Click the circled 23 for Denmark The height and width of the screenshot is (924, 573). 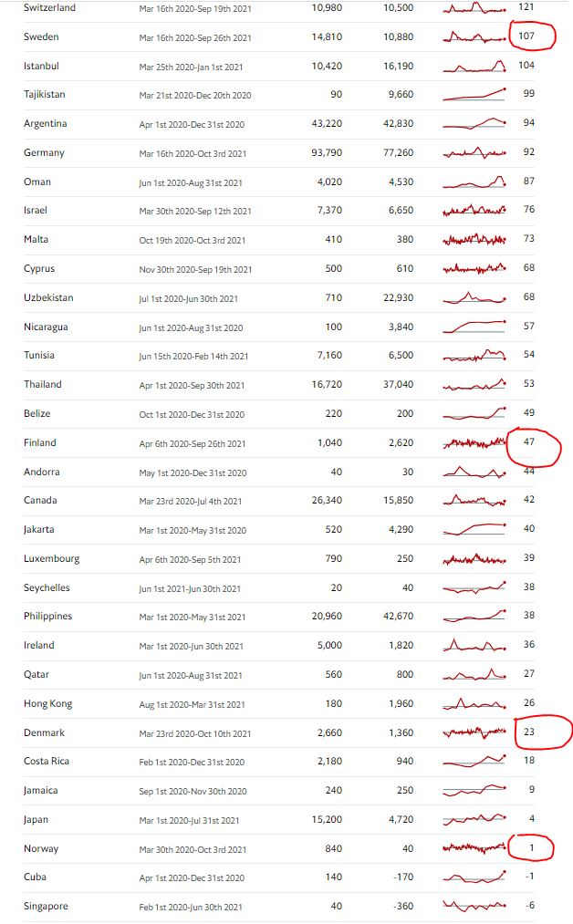(529, 732)
